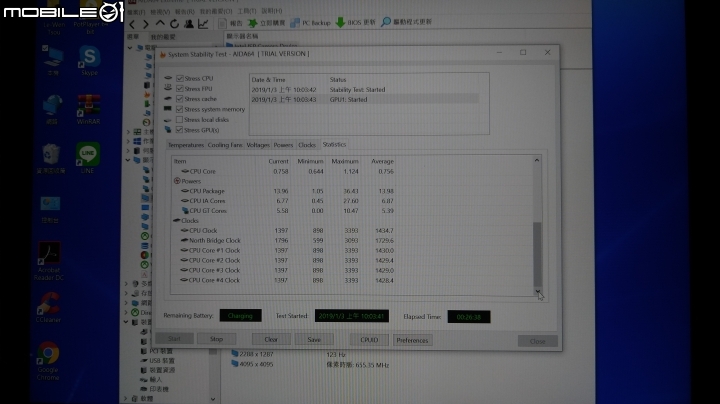The height and width of the screenshot is (404, 720).
Task: Toggle the Stress system memory checkbox
Action: point(180,109)
